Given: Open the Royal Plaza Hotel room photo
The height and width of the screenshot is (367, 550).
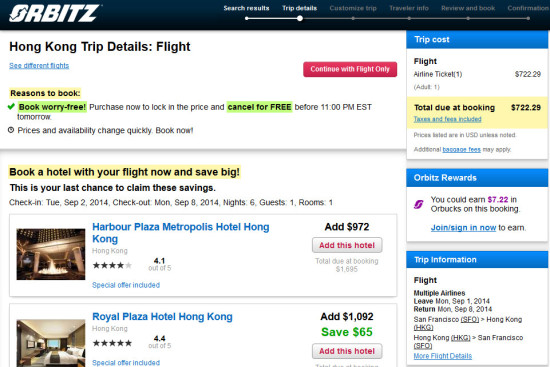Looking at the screenshot, I should point(51,343).
